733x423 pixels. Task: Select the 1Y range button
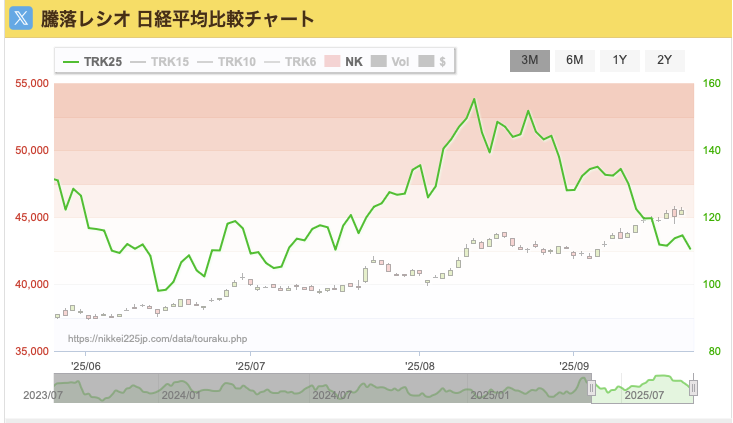[x=619, y=60]
